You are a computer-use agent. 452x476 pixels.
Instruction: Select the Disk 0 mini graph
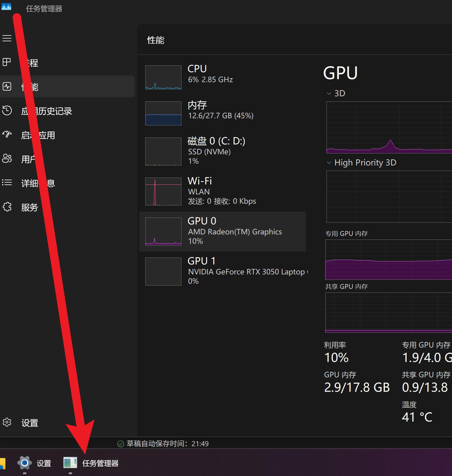[163, 152]
